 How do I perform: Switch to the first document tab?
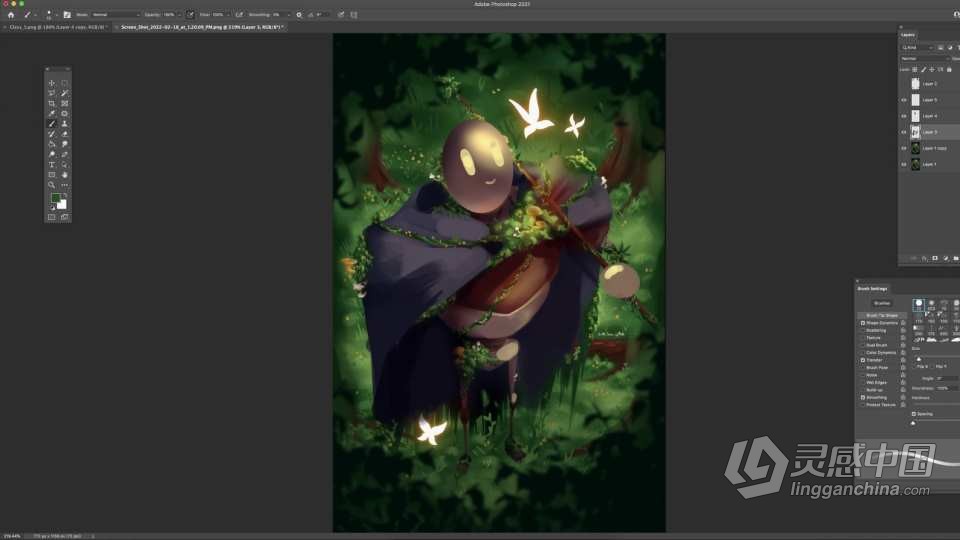click(x=58, y=27)
